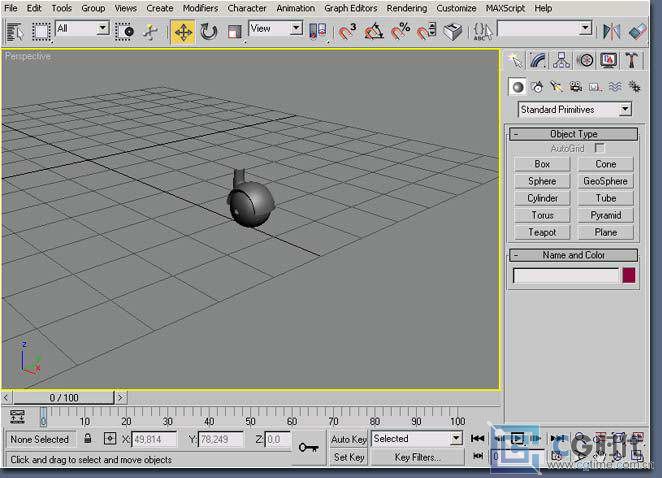Toggle the Angle Snap icon
Viewport: 662px width, 478px height.
click(374, 32)
